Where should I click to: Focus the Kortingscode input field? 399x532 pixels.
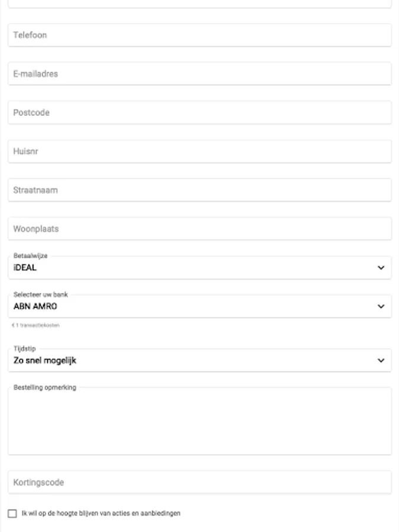(199, 482)
